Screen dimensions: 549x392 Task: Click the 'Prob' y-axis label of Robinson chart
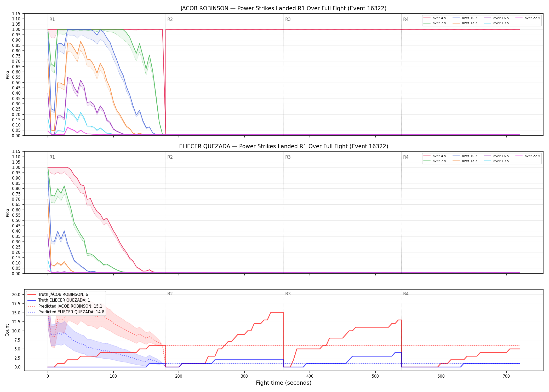pyautogui.click(x=7, y=75)
